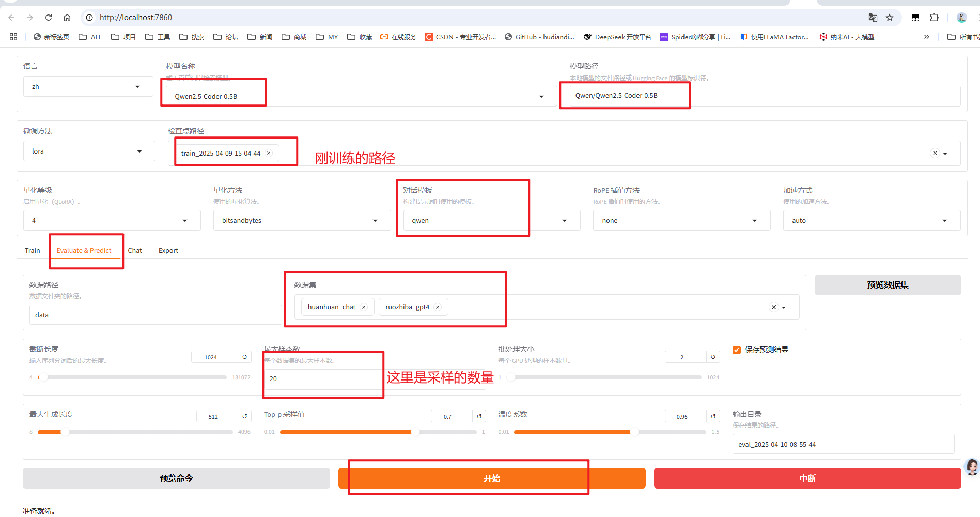This screenshot has height=517, width=980.
Task: Open the ALL bookmarks folder
Action: tap(90, 37)
